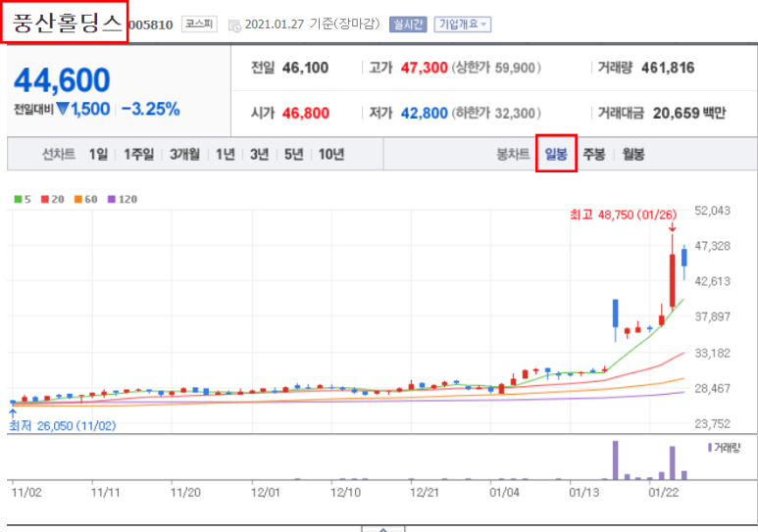Click the 23,752 price axis label

click(712, 424)
